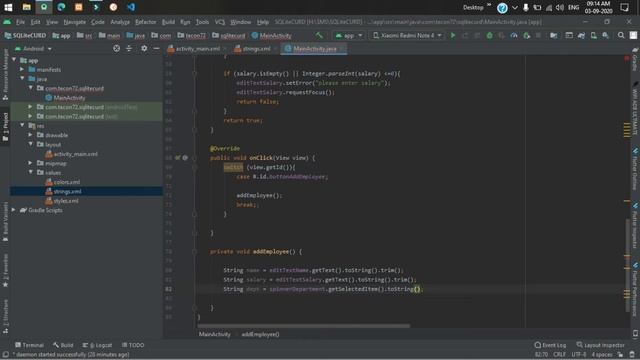
Task: Open Visual Studio Code from the taskbar
Action: point(131,7)
